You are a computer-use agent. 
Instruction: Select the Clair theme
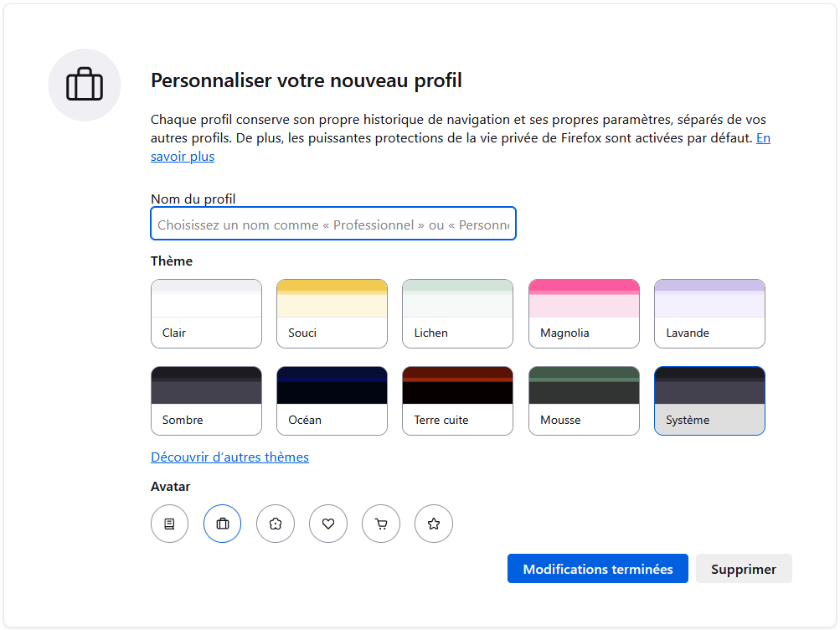206,313
